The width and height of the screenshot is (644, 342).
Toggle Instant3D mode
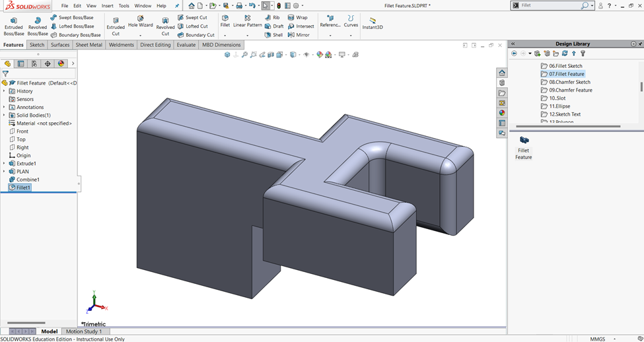[373, 23]
